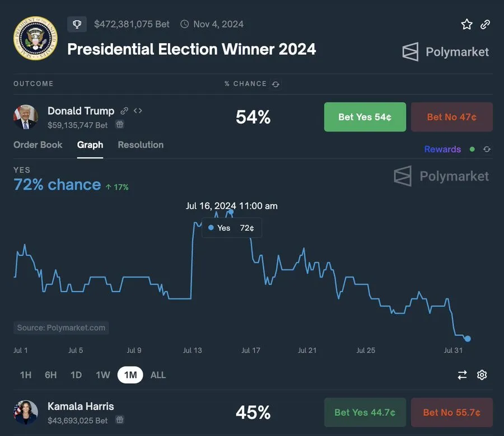Select the 1H chart timeframe
This screenshot has height=436, width=504.
point(25,375)
